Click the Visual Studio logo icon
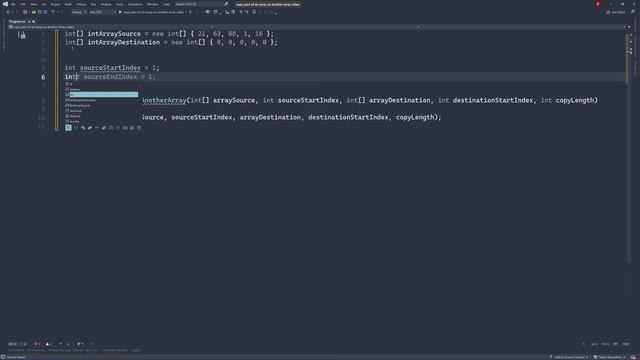 5,4
